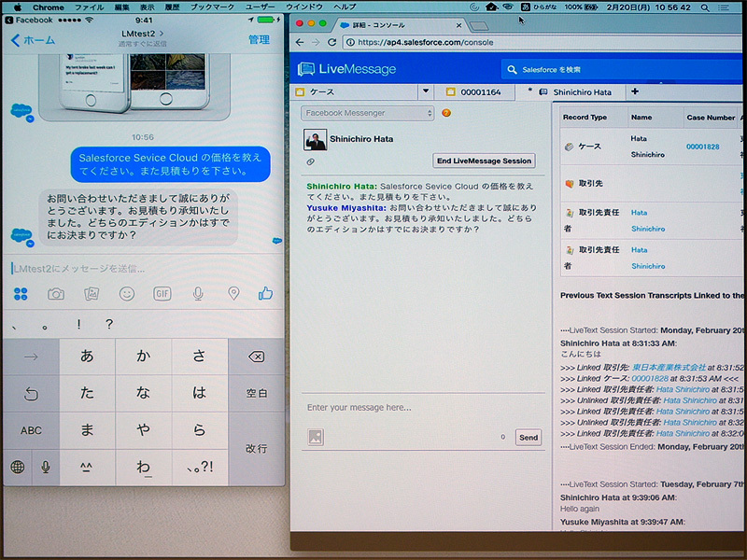Screen dimensions: 747x560
Task: Open case number 00001828 link in table
Action: [x=703, y=147]
